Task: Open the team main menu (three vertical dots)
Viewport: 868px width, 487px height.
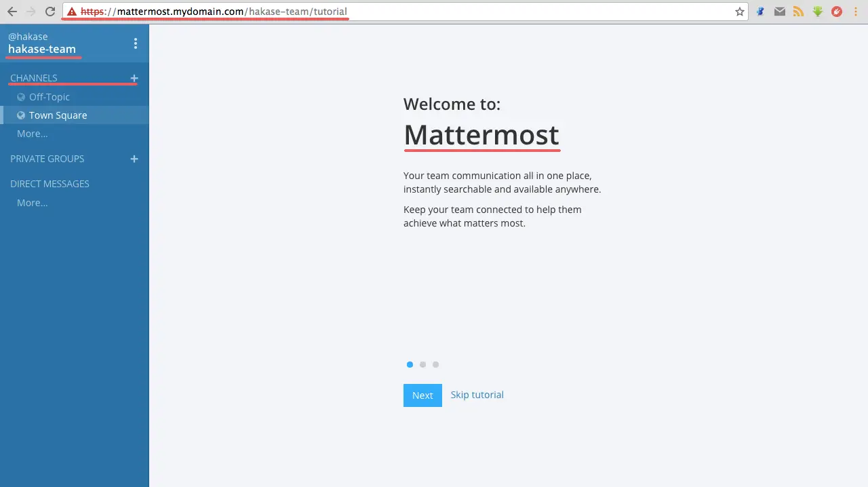Action: 136,43
